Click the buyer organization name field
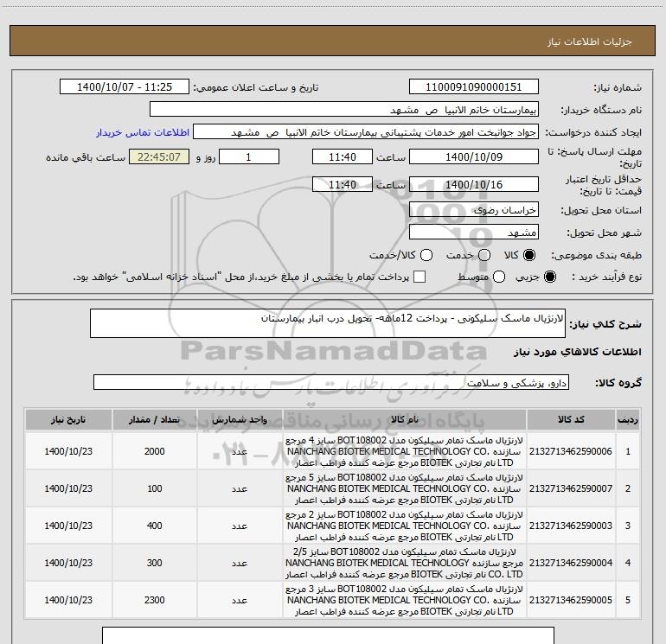Image resolution: width=666 pixels, height=644 pixels. point(344,109)
